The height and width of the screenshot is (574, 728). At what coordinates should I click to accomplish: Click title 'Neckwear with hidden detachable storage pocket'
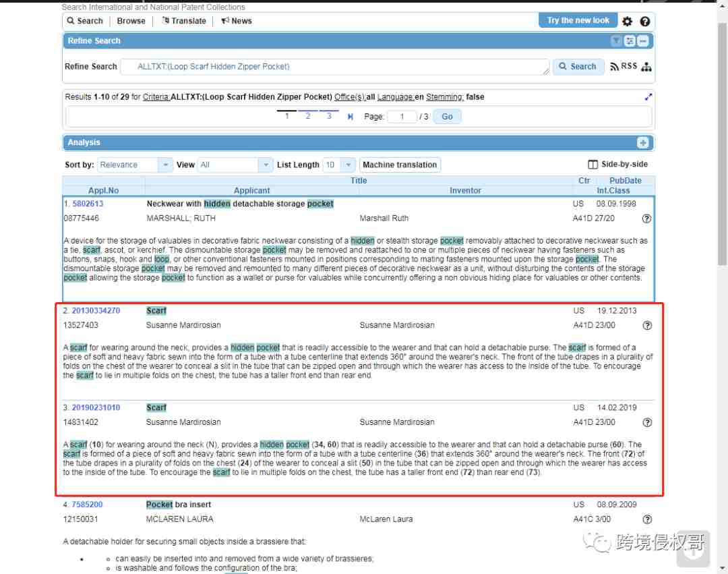click(x=240, y=204)
